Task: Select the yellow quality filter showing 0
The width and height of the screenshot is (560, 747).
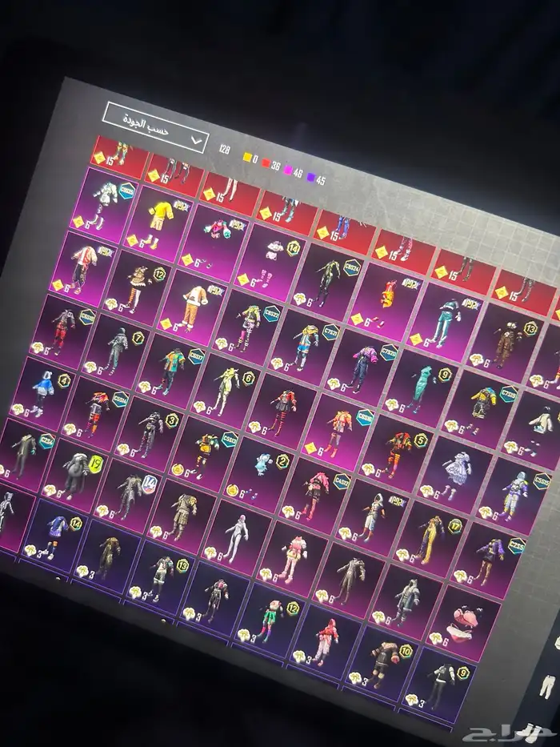Action: click(x=249, y=156)
